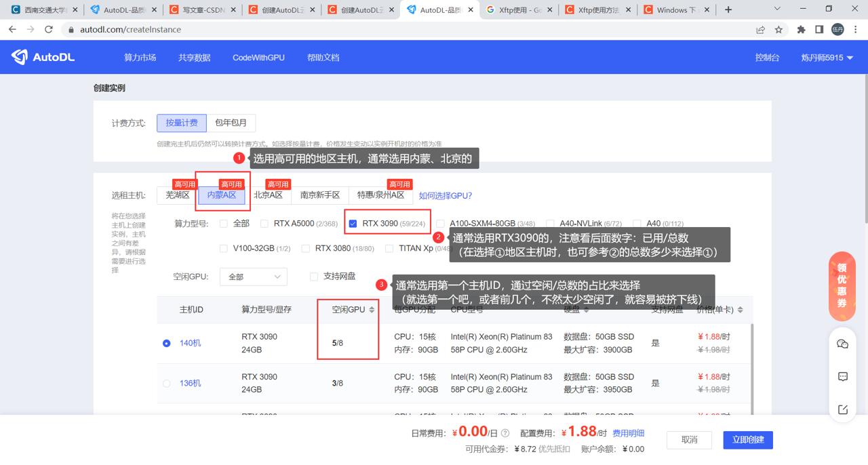Viewport: 868px width, 465px height.
Task: Close the Xftp使用方法 CSDN tab
Action: click(x=629, y=10)
